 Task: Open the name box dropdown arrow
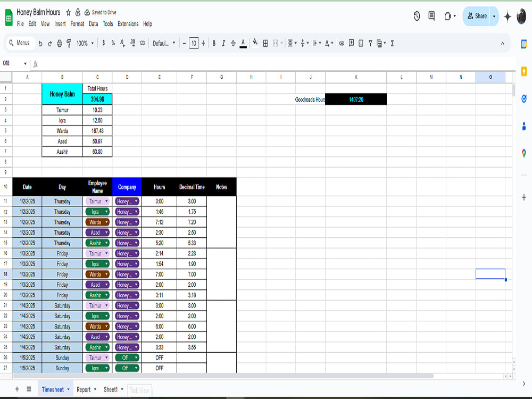pos(25,63)
